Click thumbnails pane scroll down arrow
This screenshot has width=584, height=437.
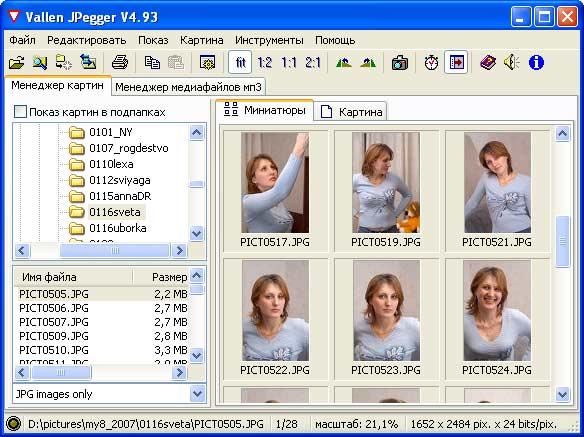click(x=562, y=394)
